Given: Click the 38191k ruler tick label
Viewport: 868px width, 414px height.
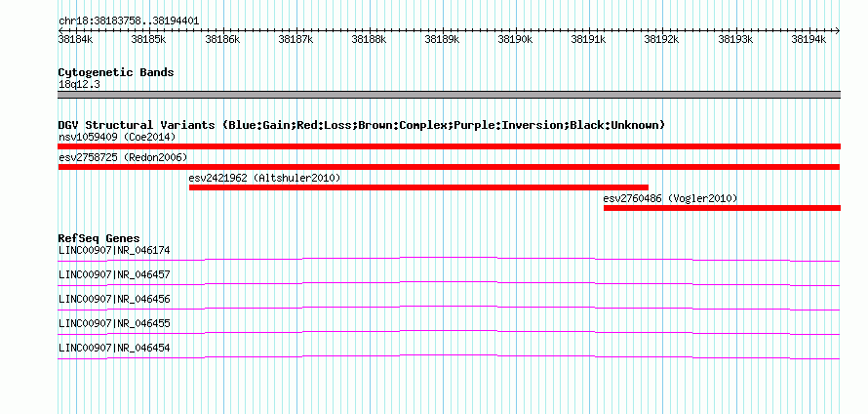Looking at the screenshot, I should [x=589, y=39].
